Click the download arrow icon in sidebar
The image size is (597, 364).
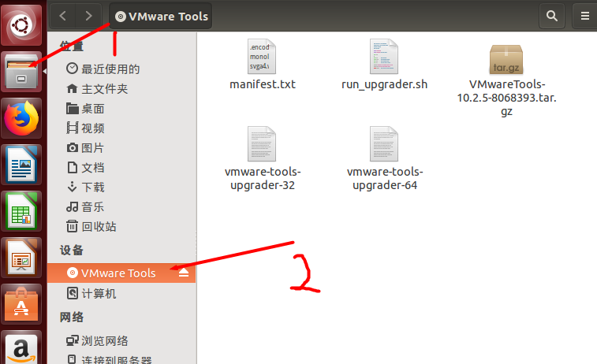72,187
